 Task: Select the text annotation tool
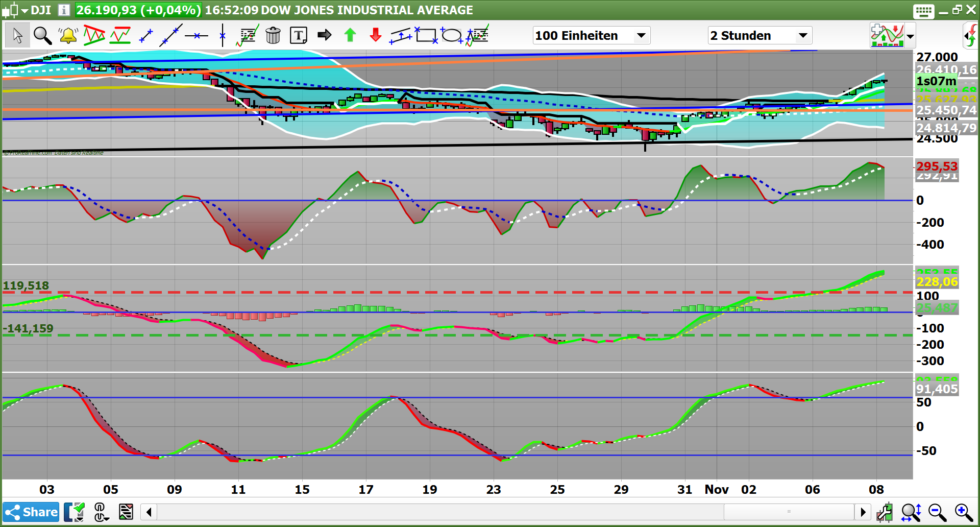tap(299, 36)
